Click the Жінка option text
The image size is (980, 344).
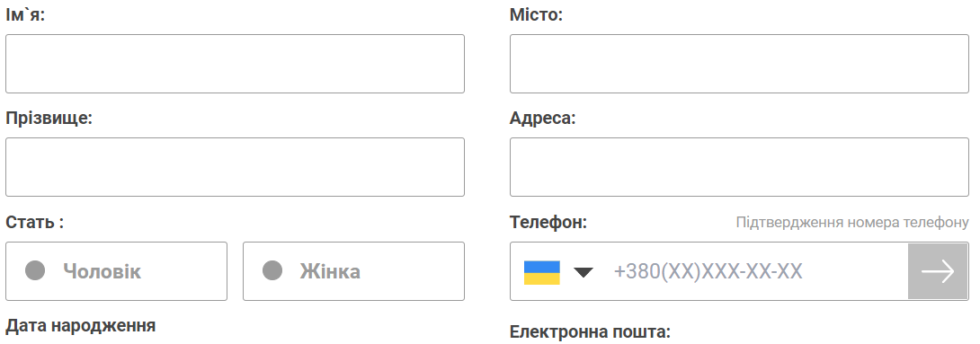click(x=330, y=271)
